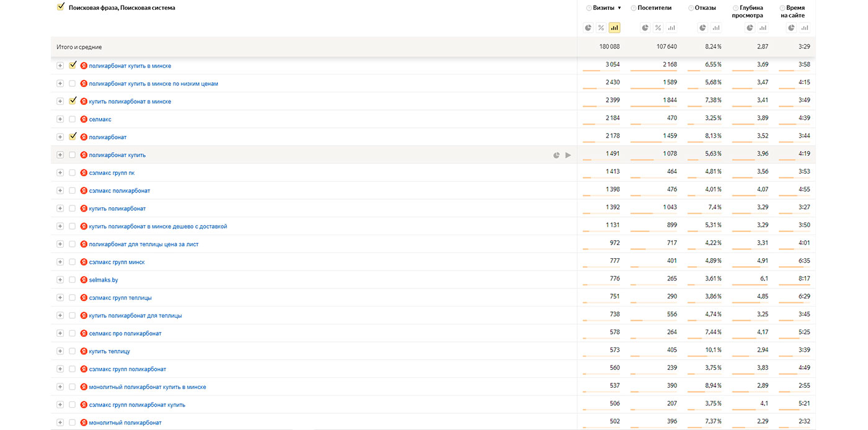Image resolution: width=868 pixels, height=430 pixels.
Task: Select the Время на сайте radio button
Action: [784, 8]
